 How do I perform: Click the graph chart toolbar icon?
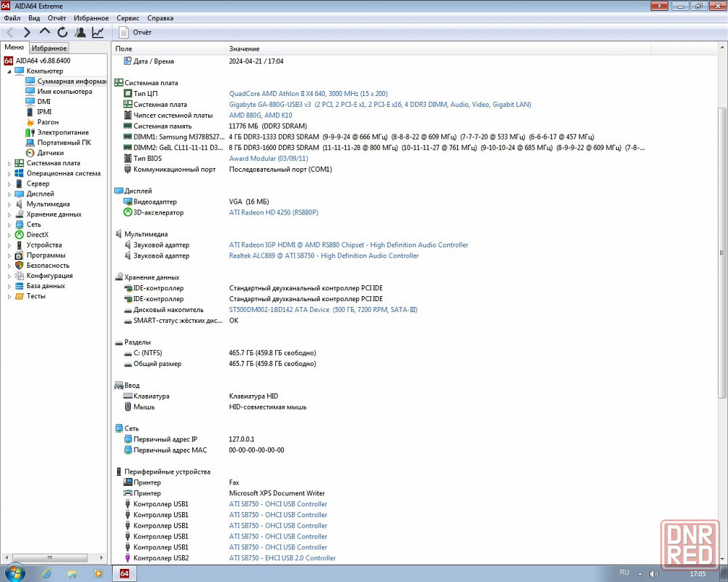[98, 32]
